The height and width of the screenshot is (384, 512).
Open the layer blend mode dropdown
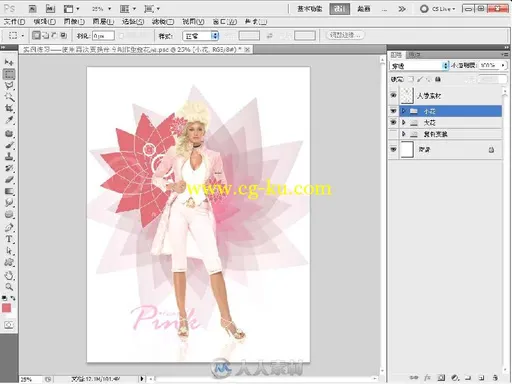click(419, 66)
